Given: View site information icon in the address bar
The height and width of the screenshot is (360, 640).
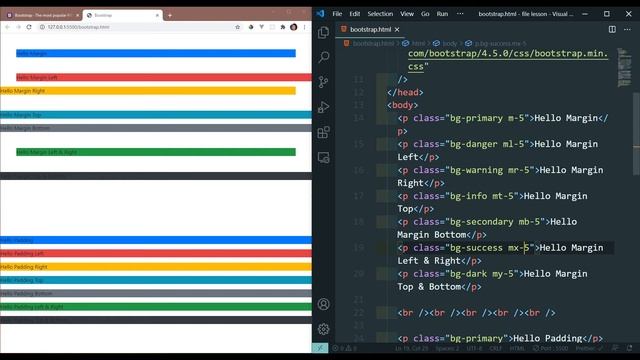Looking at the screenshot, I should click(x=42, y=27).
